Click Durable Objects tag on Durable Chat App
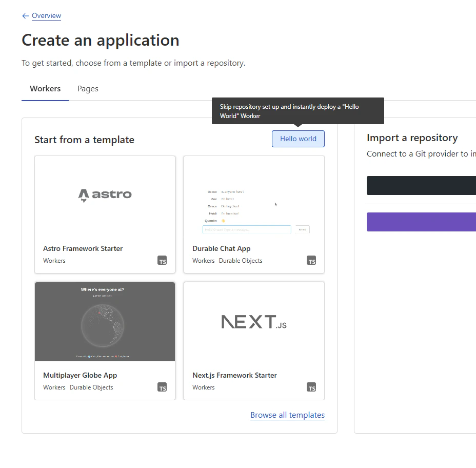Image resolution: width=476 pixels, height=468 pixels. point(241,261)
